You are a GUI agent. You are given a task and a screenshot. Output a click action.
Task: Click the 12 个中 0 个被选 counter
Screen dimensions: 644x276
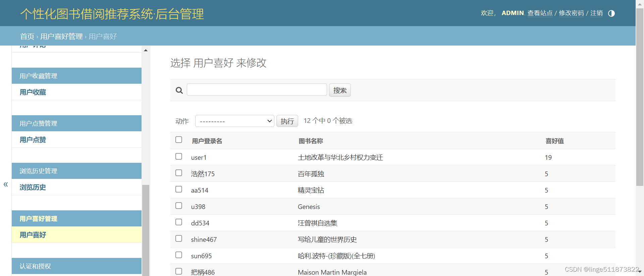pos(328,121)
